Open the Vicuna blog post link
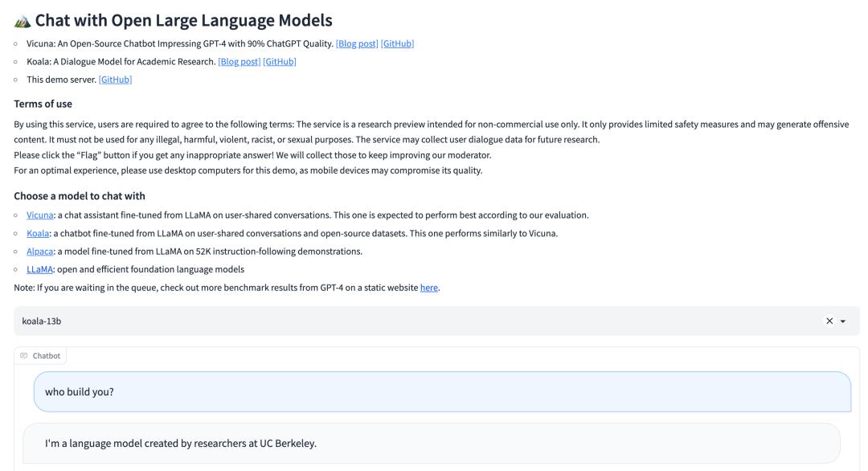 coord(357,43)
